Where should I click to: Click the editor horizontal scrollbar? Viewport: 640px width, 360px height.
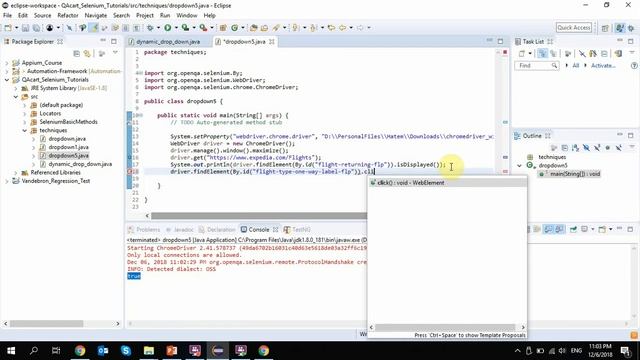(259, 216)
